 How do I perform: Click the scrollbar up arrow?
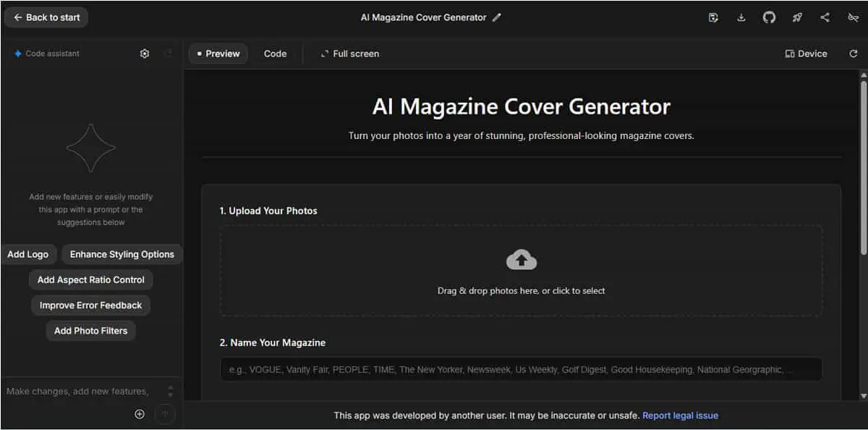click(864, 75)
